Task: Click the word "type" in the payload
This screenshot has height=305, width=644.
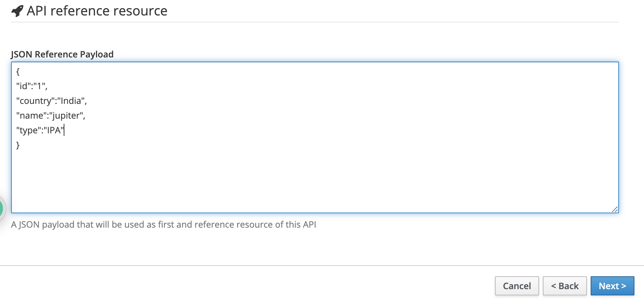Action: coord(28,130)
